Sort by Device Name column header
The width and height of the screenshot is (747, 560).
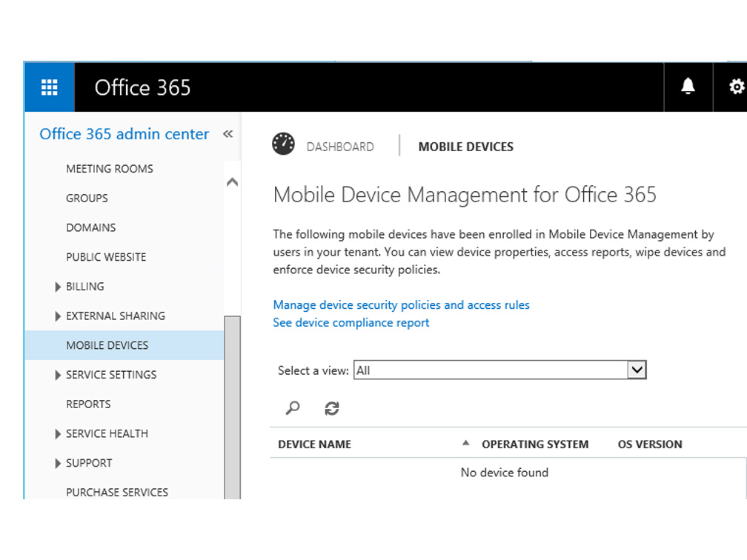[314, 444]
